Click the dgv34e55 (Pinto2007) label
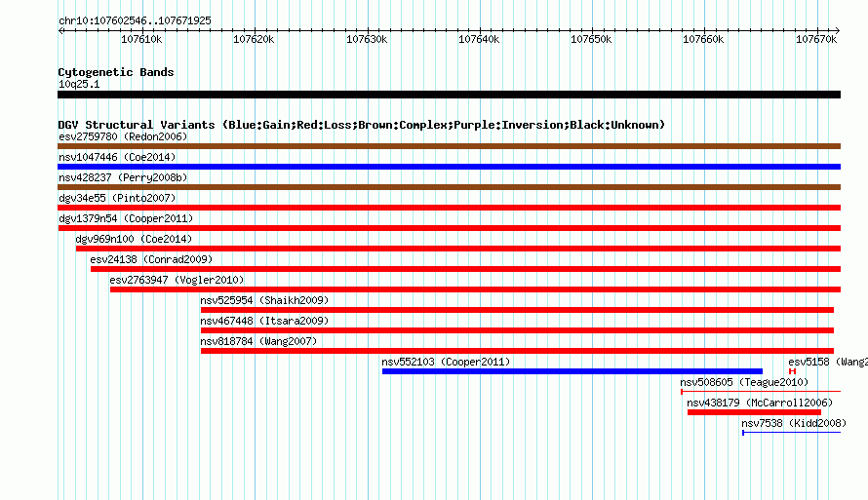Image resolution: width=868 pixels, height=500 pixels. (117, 198)
